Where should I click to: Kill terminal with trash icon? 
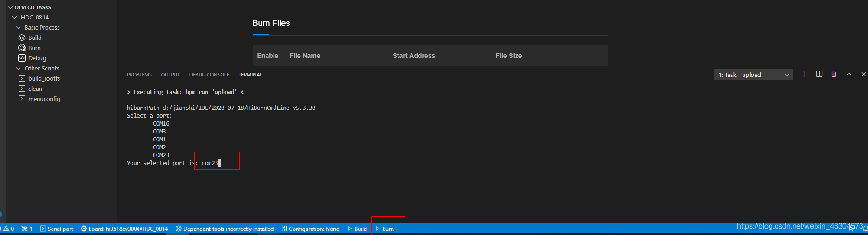tap(834, 74)
